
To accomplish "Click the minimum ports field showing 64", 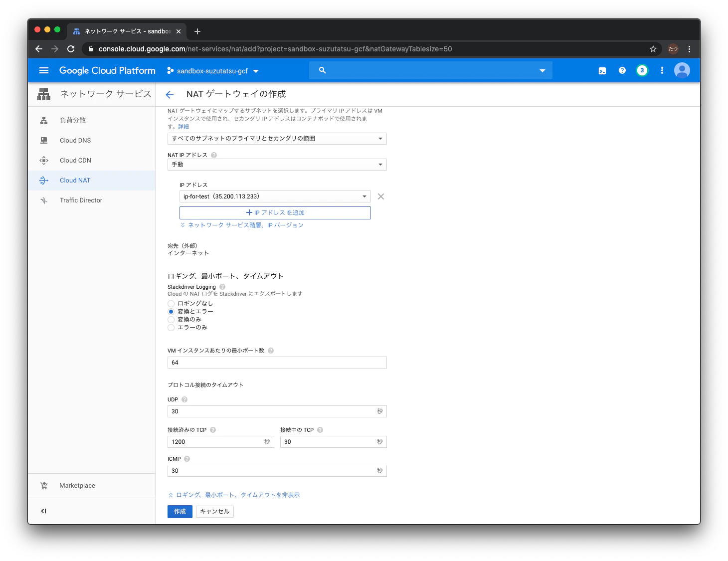I will [277, 363].
